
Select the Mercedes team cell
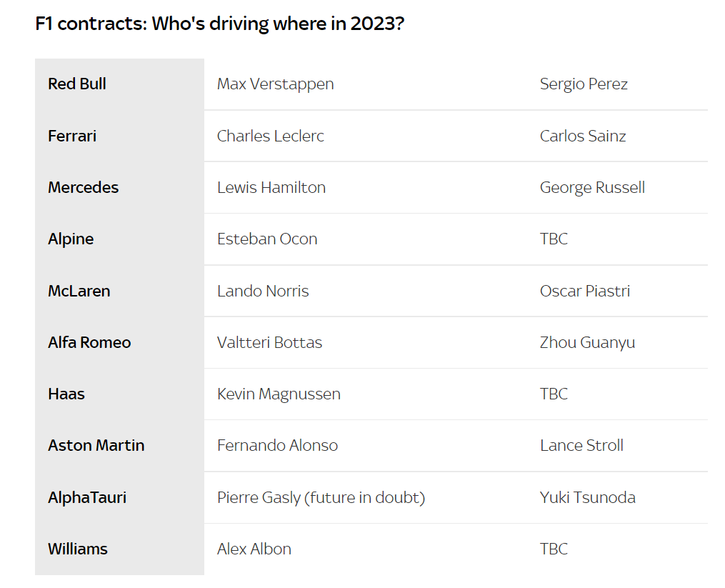[x=119, y=187]
